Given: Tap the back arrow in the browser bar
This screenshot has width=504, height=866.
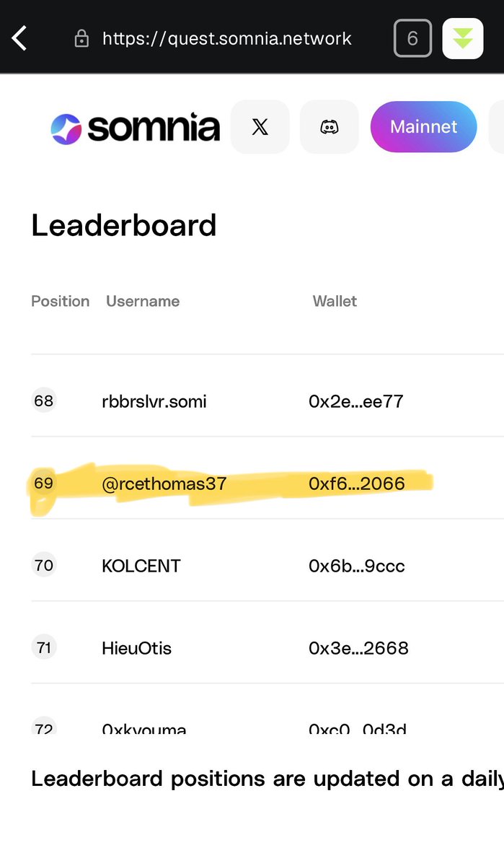Looking at the screenshot, I should tap(19, 38).
